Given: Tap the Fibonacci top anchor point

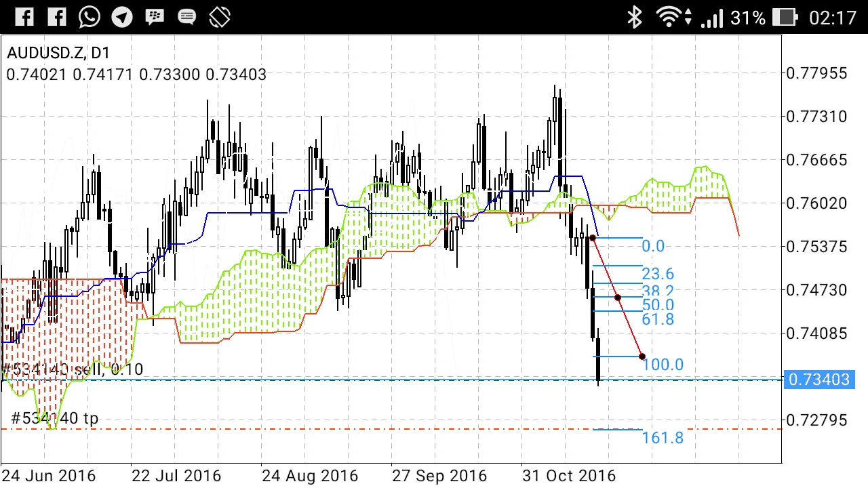Looking at the screenshot, I should coord(593,238).
